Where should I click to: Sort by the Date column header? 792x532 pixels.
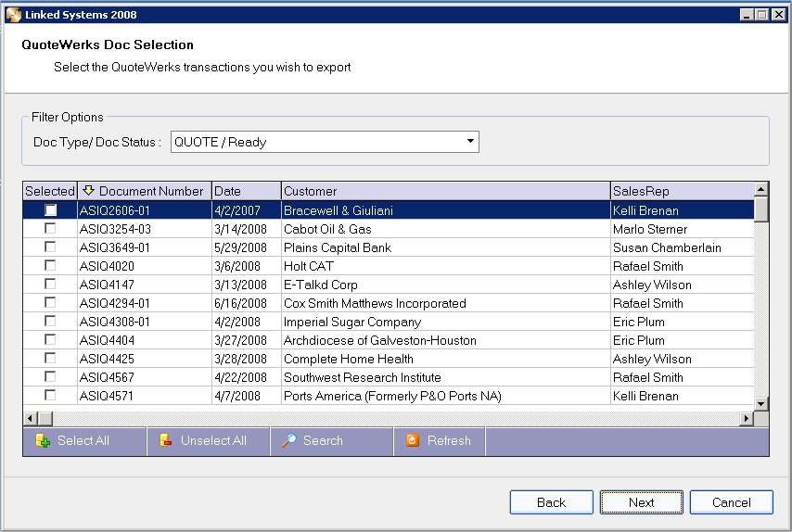click(x=247, y=191)
